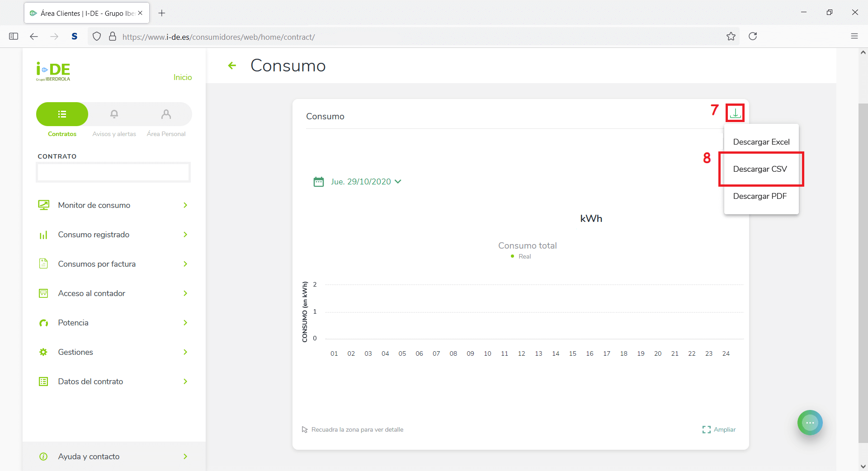Open the Área Personal user icon
868x471 pixels.
tap(166, 114)
